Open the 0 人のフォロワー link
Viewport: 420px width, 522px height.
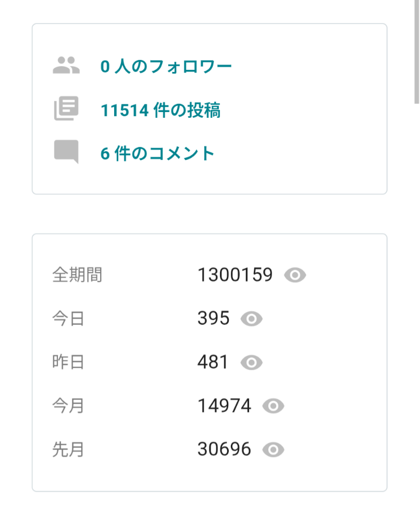point(166,66)
